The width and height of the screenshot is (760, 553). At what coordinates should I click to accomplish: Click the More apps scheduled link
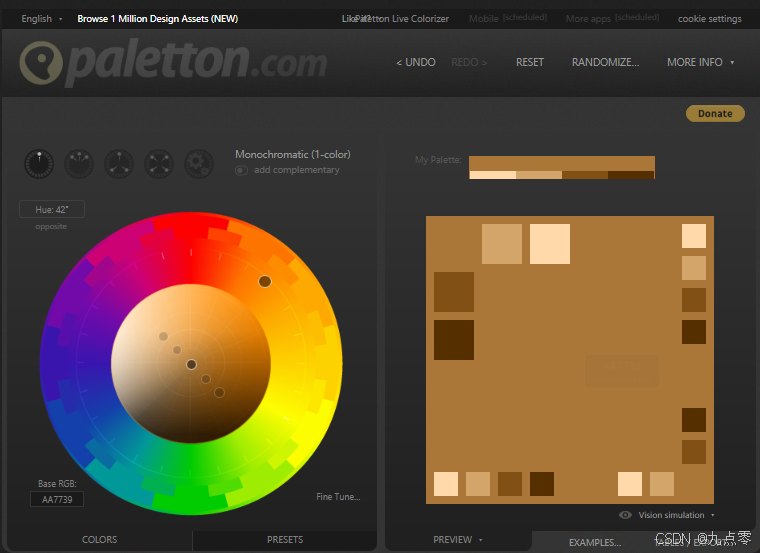[612, 18]
